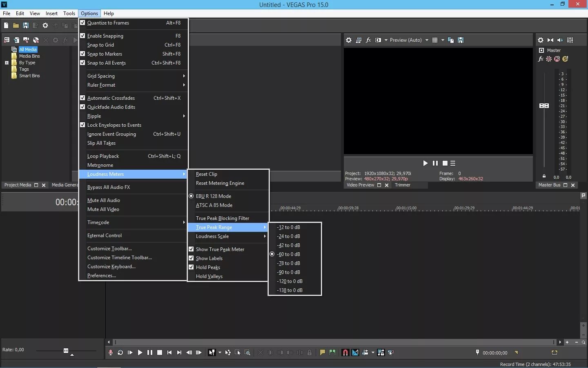Click the Record microphone icon in transport
The image size is (588, 368).
(x=110, y=352)
